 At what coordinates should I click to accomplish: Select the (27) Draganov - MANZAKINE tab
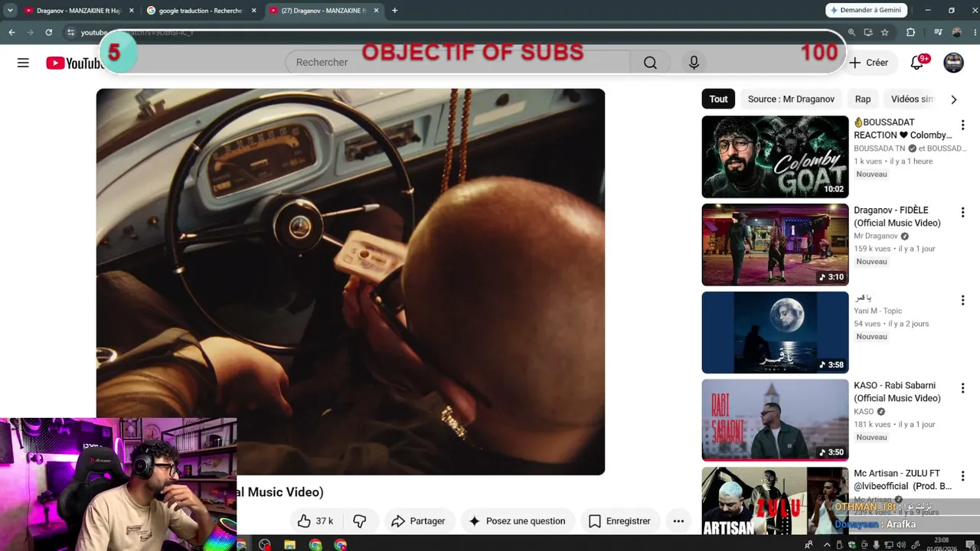pyautogui.click(x=324, y=11)
